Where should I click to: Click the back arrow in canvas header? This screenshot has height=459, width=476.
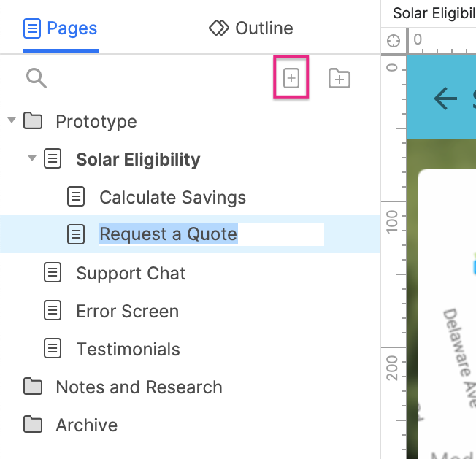[x=445, y=99]
